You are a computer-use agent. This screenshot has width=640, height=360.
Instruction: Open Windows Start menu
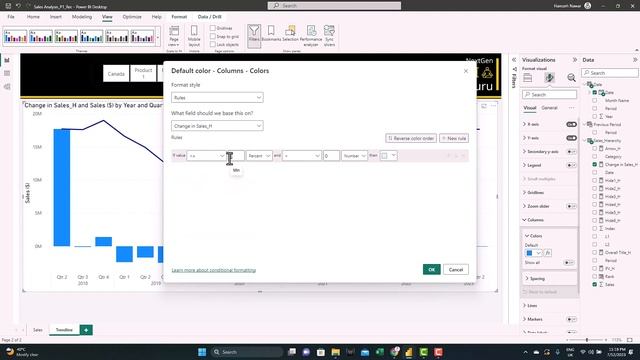click(x=202, y=352)
